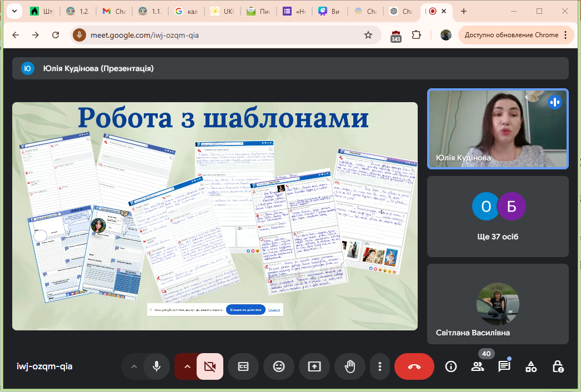Open the tab search dropdown in Chrome
581x392 pixels.
[14, 11]
